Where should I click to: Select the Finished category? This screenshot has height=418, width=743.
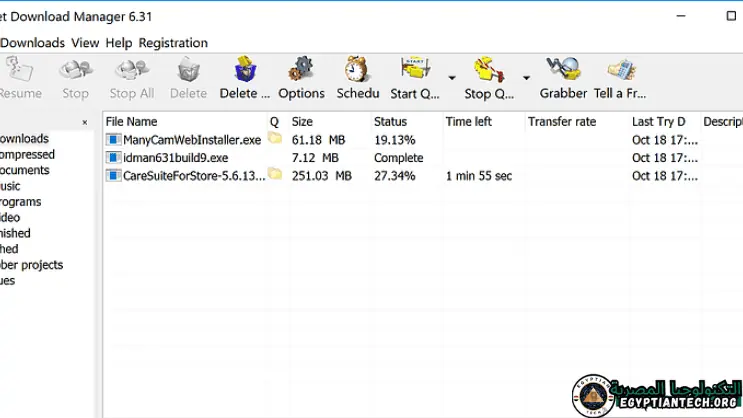pos(9,249)
